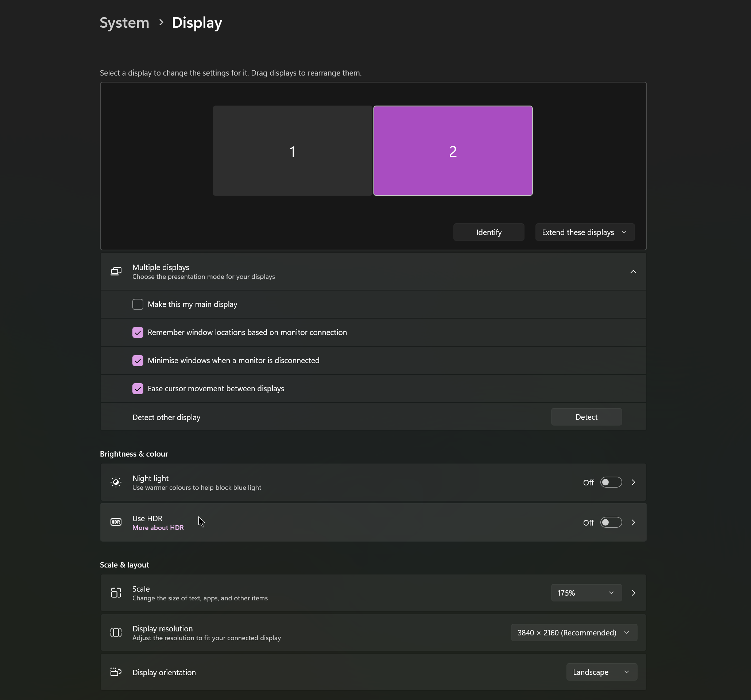Open Night light settings chevron

click(634, 482)
